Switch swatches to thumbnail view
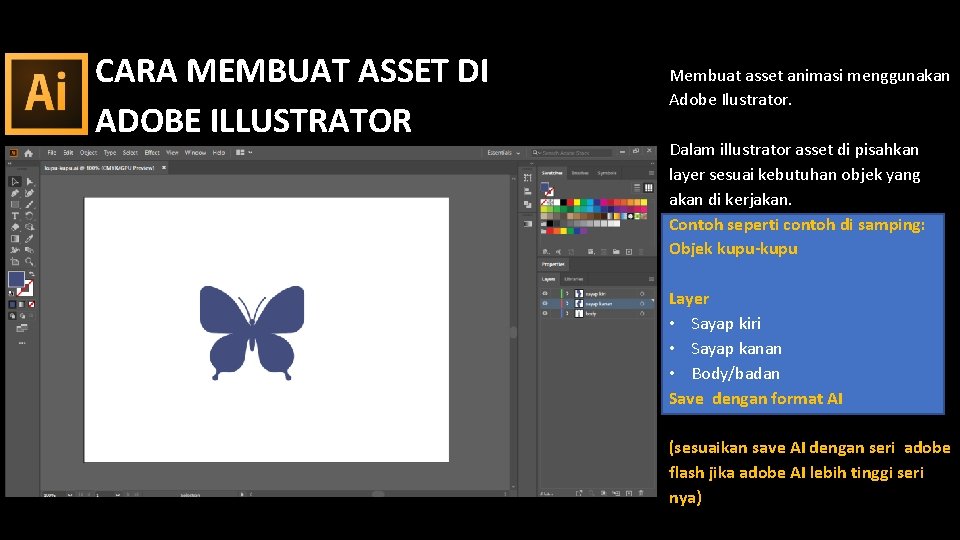The height and width of the screenshot is (540, 960). 648,188
